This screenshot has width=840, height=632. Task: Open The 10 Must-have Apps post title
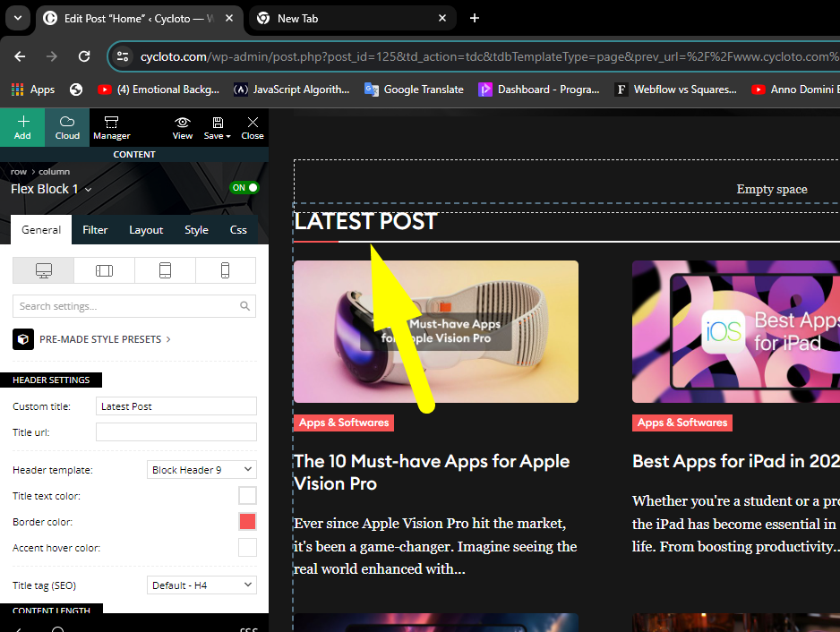(432, 472)
